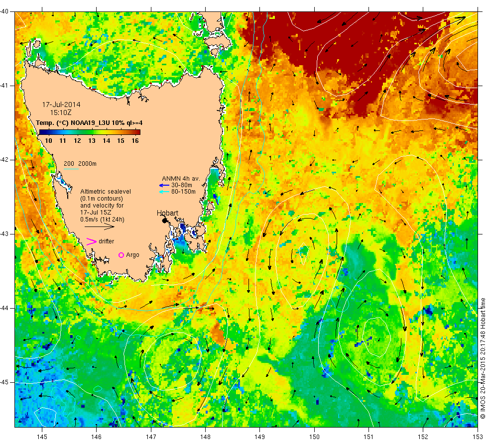Click the 'drifter' legend label

tap(107, 241)
